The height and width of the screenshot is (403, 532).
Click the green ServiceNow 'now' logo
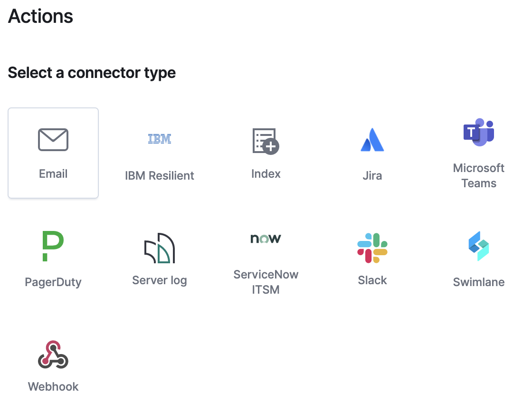click(x=266, y=239)
